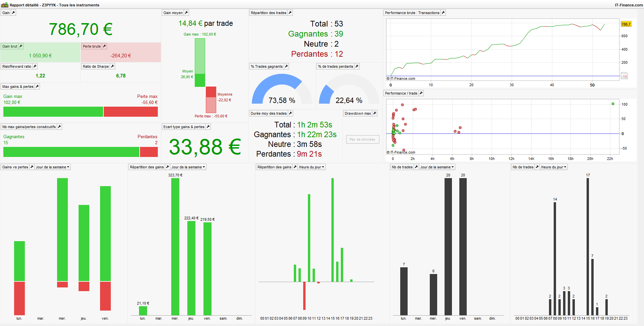Screen dimensions: 644x326
Task: Open wrench settings for Durée moy des trades
Action: 290,113
